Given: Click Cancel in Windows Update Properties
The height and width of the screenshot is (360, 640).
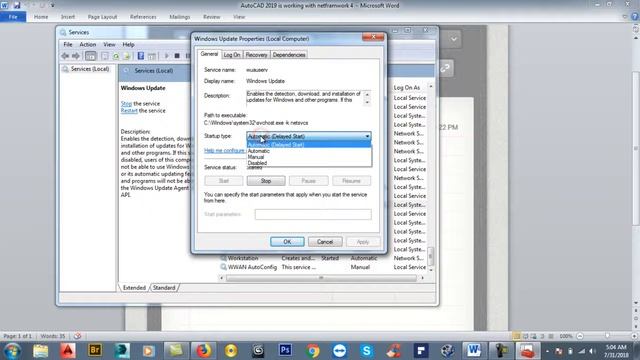Looking at the screenshot, I should click(x=325, y=242).
